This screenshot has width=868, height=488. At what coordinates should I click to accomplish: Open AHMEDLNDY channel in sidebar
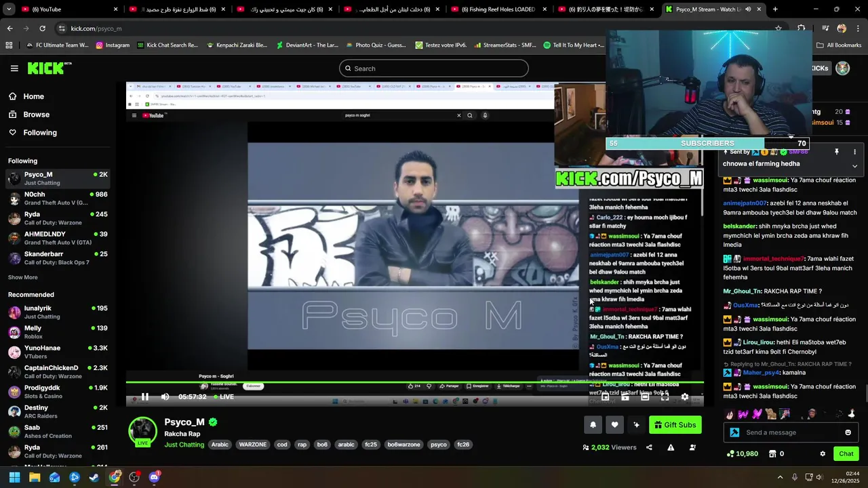(58, 238)
